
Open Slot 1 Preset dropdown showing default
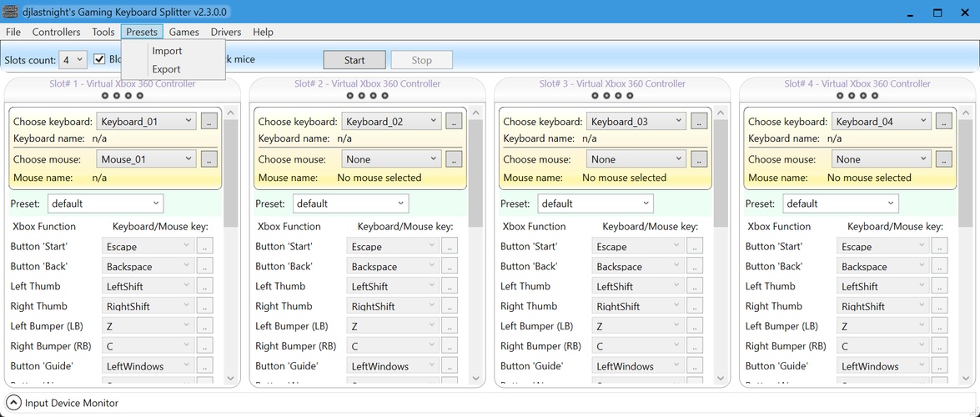pos(105,203)
